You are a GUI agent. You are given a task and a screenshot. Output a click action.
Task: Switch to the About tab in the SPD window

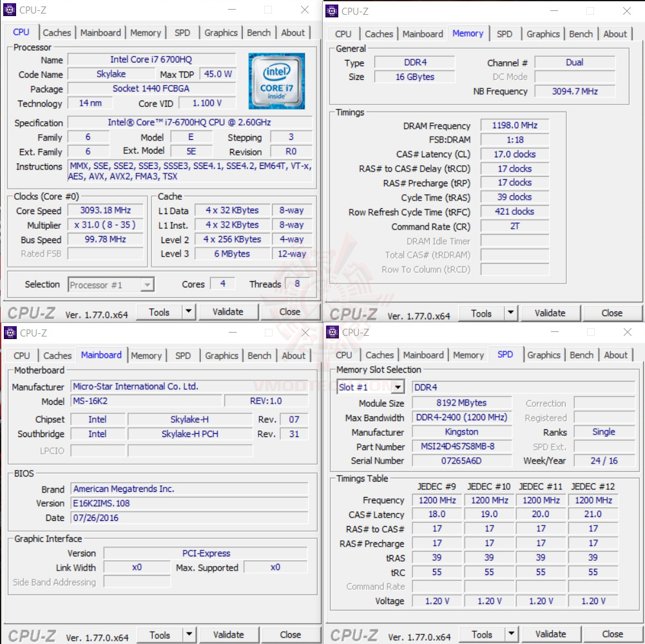click(x=616, y=355)
